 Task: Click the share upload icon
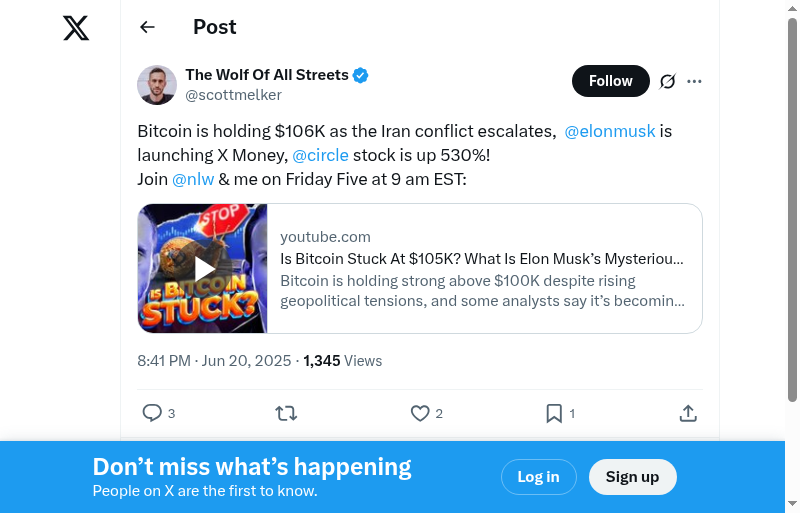point(688,413)
